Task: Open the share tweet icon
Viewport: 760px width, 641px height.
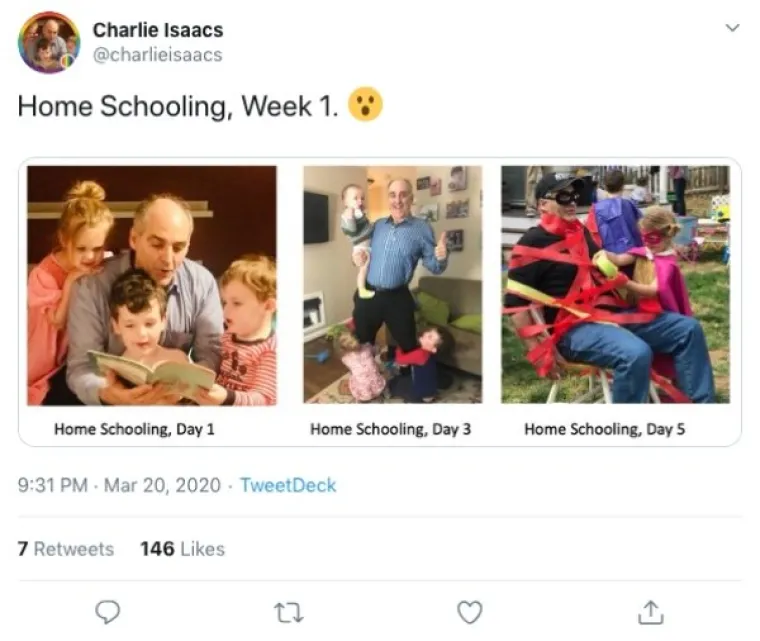Action: (650, 610)
